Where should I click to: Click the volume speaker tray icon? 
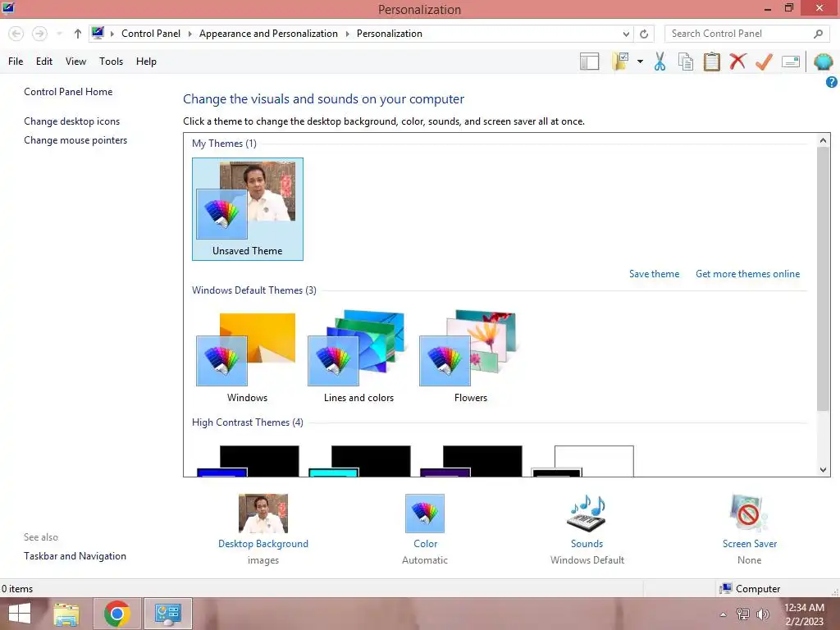coord(763,614)
